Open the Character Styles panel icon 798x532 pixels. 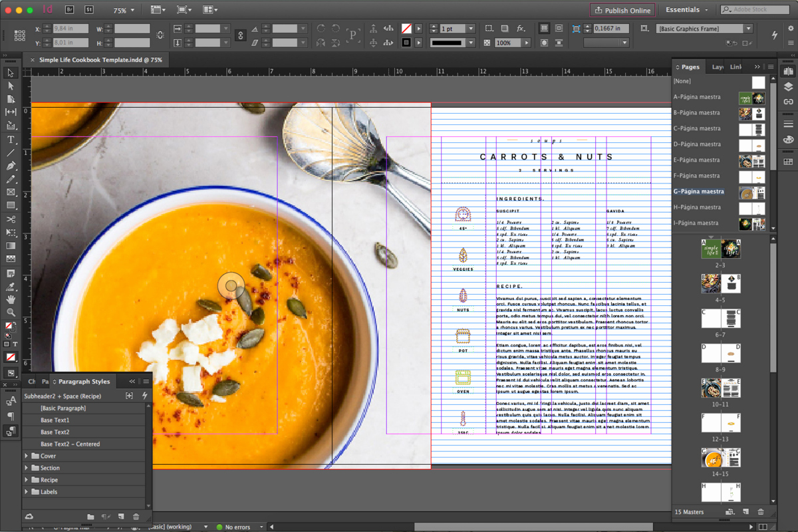(11, 401)
